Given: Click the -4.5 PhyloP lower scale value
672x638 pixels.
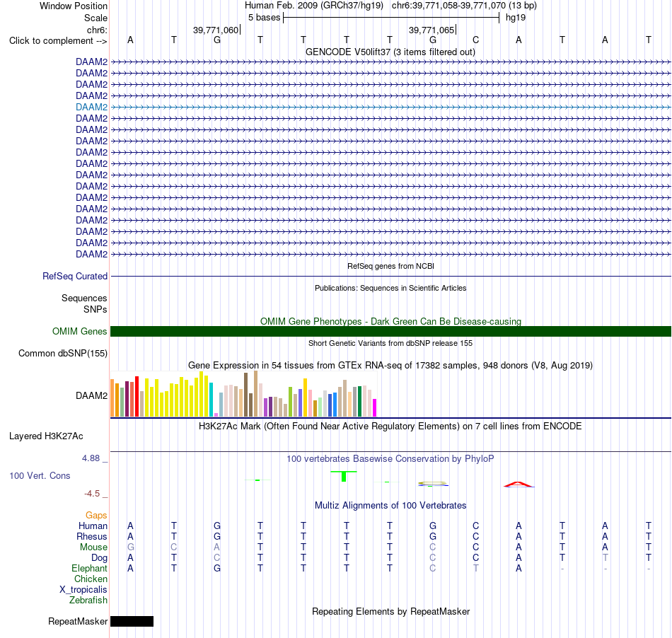Looking at the screenshot, I should click(x=92, y=494).
